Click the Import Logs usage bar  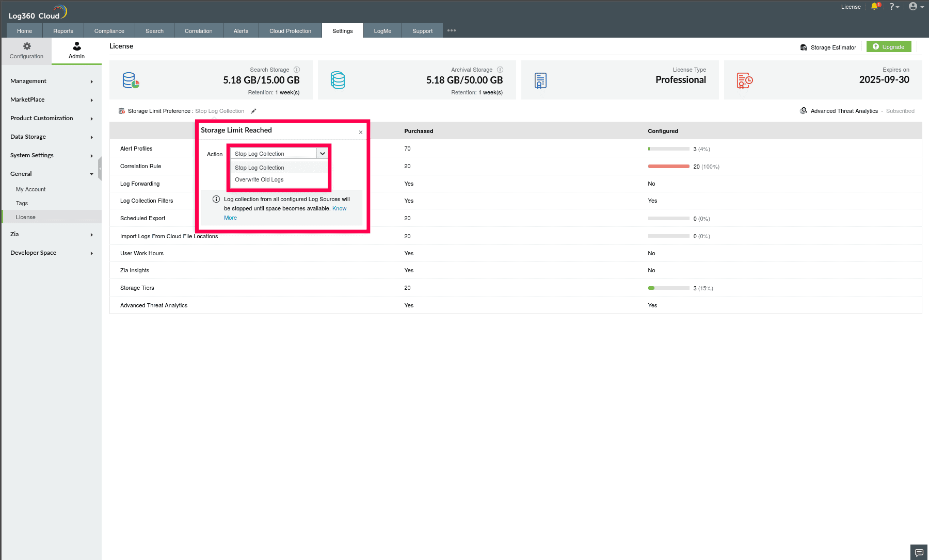[669, 236]
